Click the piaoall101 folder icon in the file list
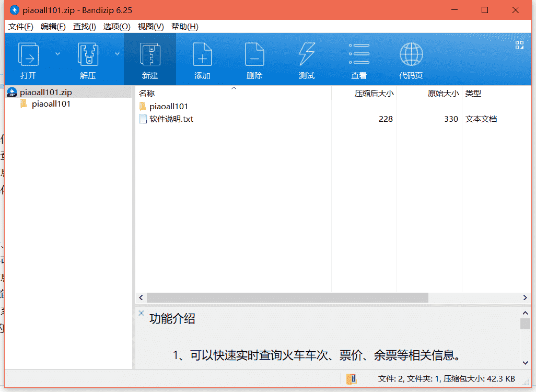Viewport: 536px width, 392px height. pos(143,107)
